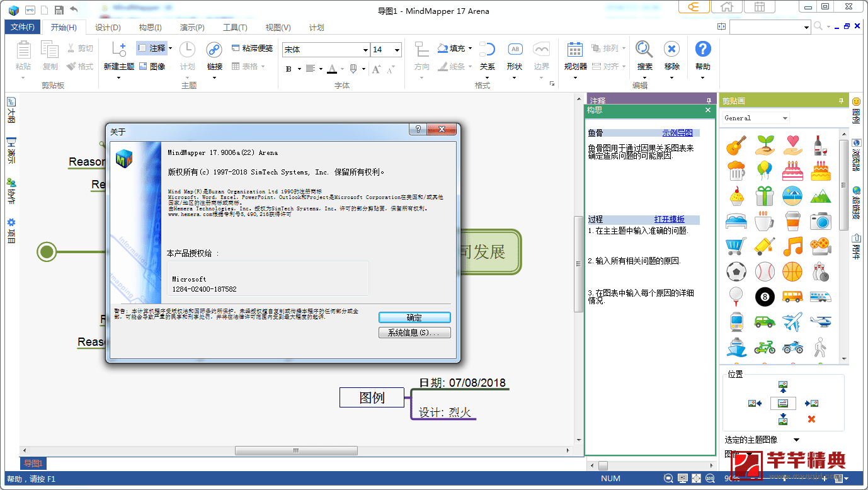Click the 链接 hyperlink icon in ribbon
The height and width of the screenshot is (490, 868).
click(x=215, y=50)
